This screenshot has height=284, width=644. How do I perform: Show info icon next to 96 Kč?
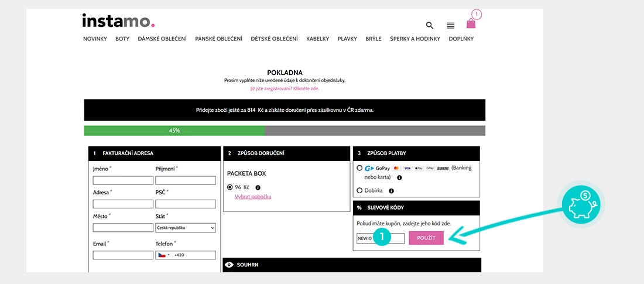click(258, 187)
